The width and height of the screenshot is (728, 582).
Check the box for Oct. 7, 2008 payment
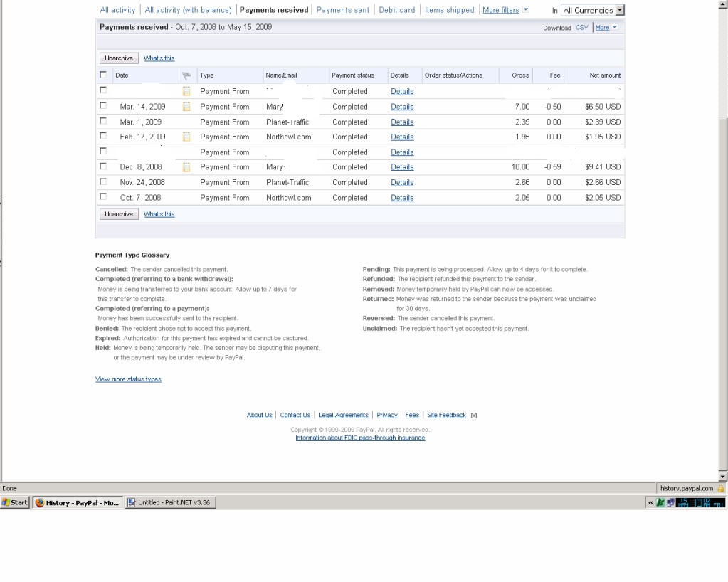103,196
